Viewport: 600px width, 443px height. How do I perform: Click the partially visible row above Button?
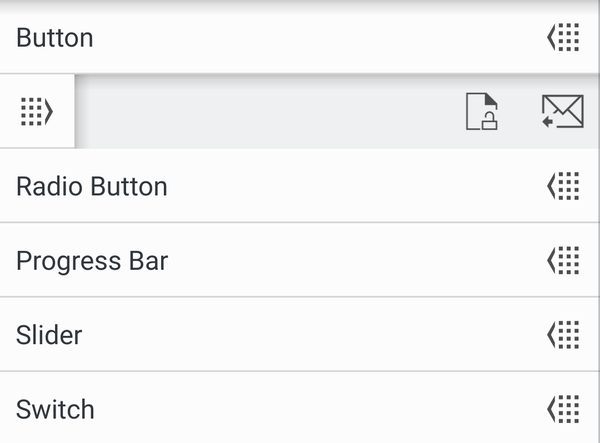[x=300, y=3]
